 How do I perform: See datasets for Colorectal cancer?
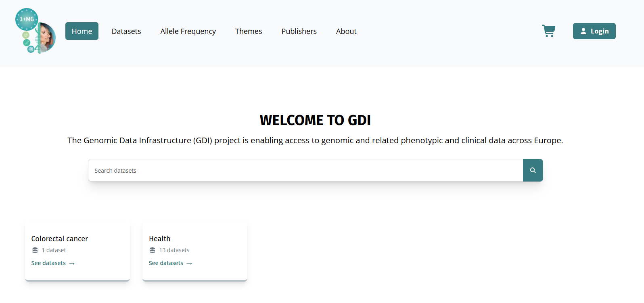tap(53, 263)
